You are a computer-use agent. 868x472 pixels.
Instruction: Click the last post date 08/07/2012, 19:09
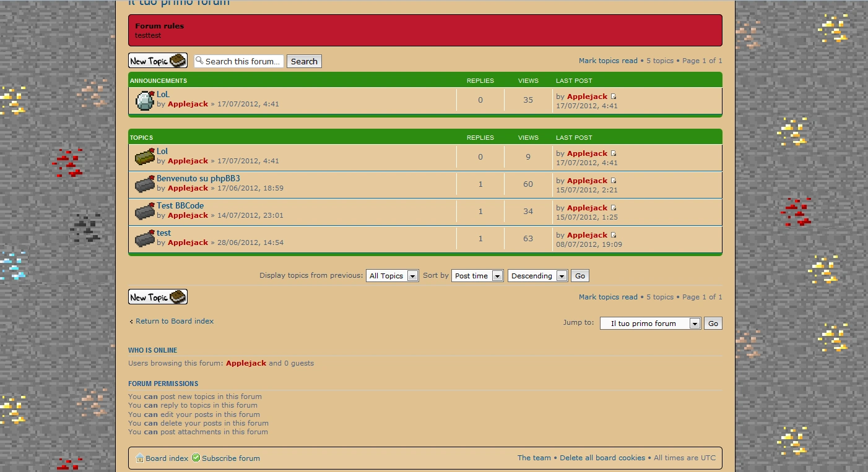(x=589, y=244)
